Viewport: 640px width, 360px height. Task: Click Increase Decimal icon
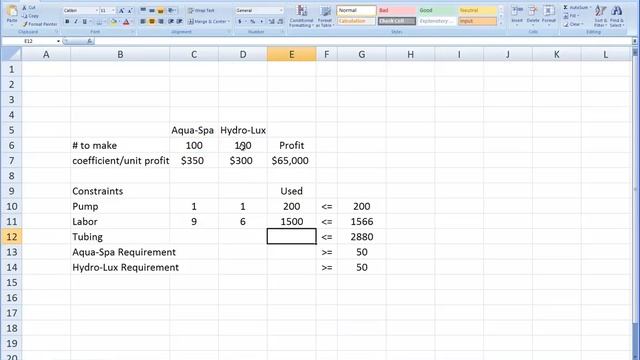tap(271, 21)
